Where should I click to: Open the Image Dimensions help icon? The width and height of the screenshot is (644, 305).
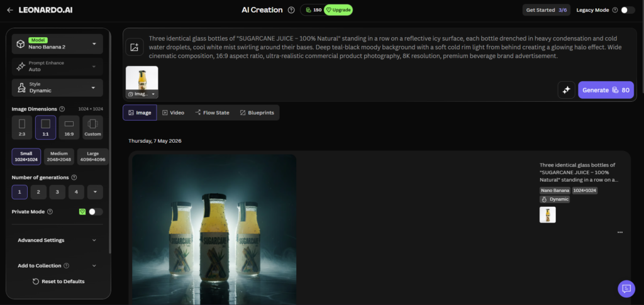click(x=62, y=109)
